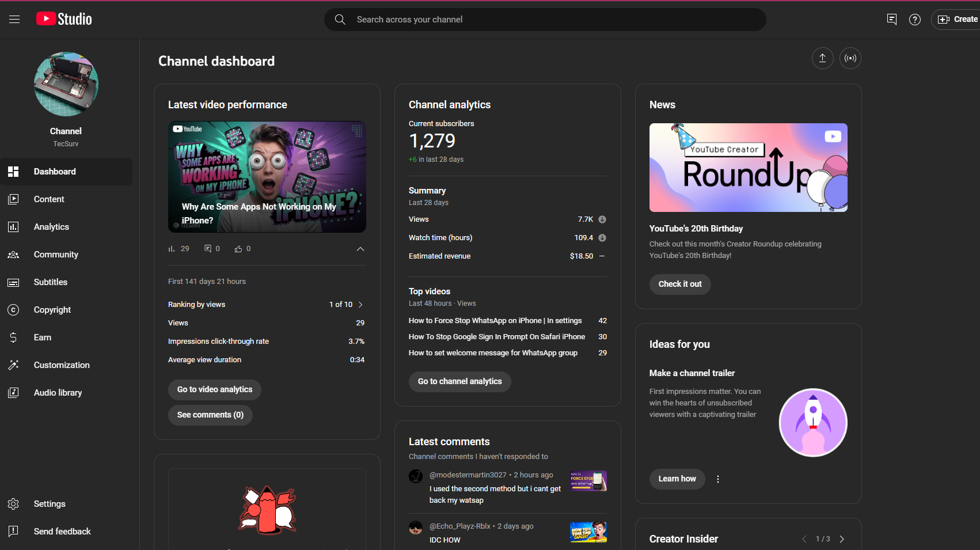Click the Impressions click-through rate row
Screen dimensions: 980x550
click(267, 342)
